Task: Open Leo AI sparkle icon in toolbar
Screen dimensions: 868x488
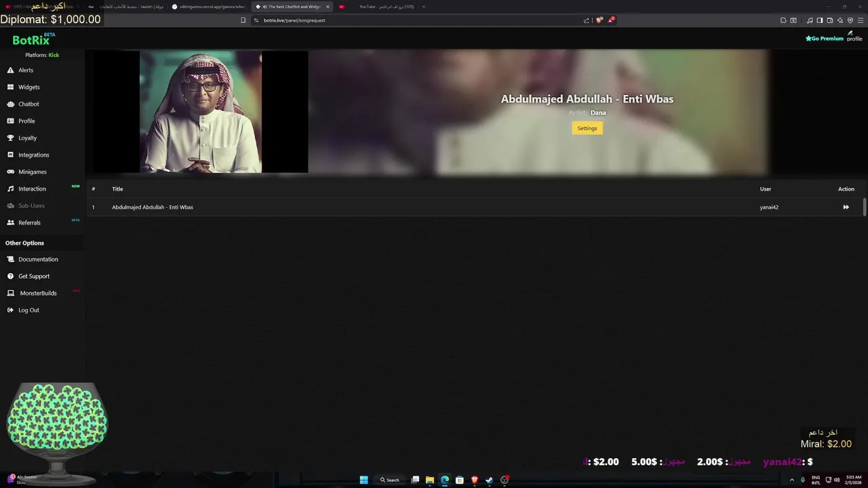Action: [840, 20]
